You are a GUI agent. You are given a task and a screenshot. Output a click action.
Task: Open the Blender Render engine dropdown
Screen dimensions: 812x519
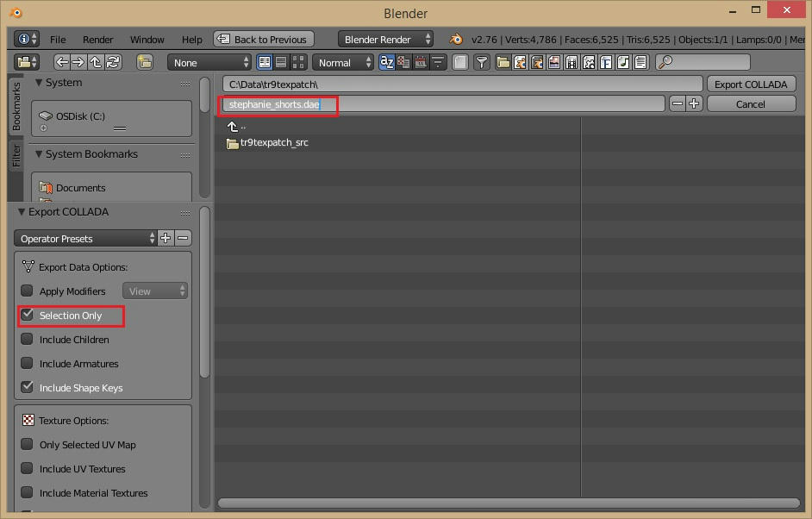point(386,40)
